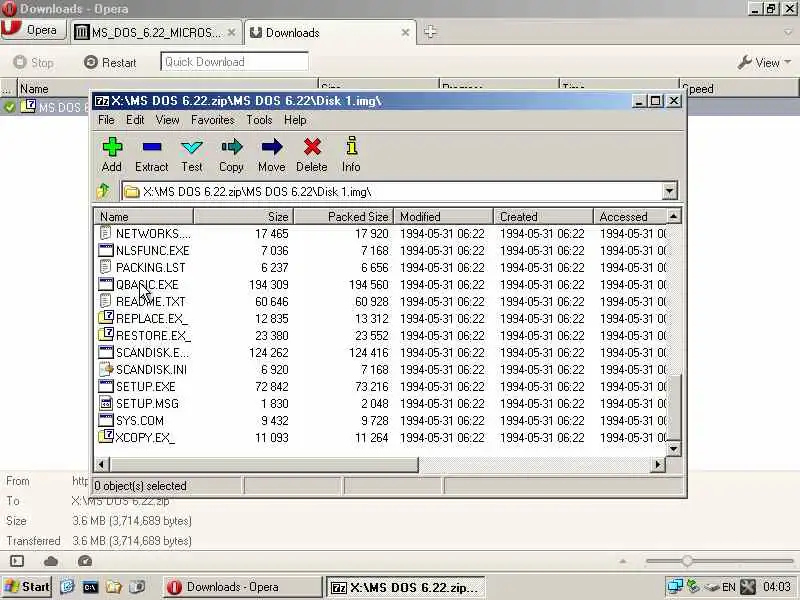Click the 7-Zip address path field
This screenshot has width=800, height=600.
(x=391, y=191)
